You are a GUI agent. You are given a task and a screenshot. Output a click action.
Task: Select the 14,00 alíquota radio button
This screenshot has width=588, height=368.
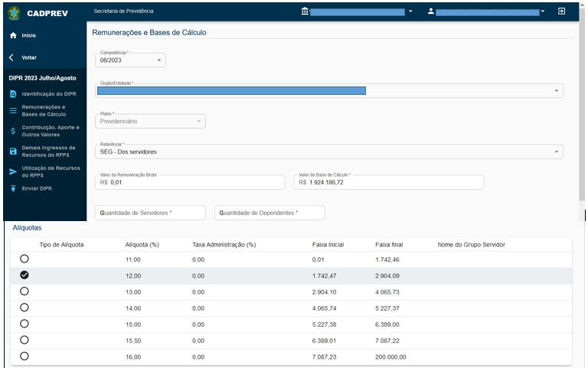tap(24, 308)
